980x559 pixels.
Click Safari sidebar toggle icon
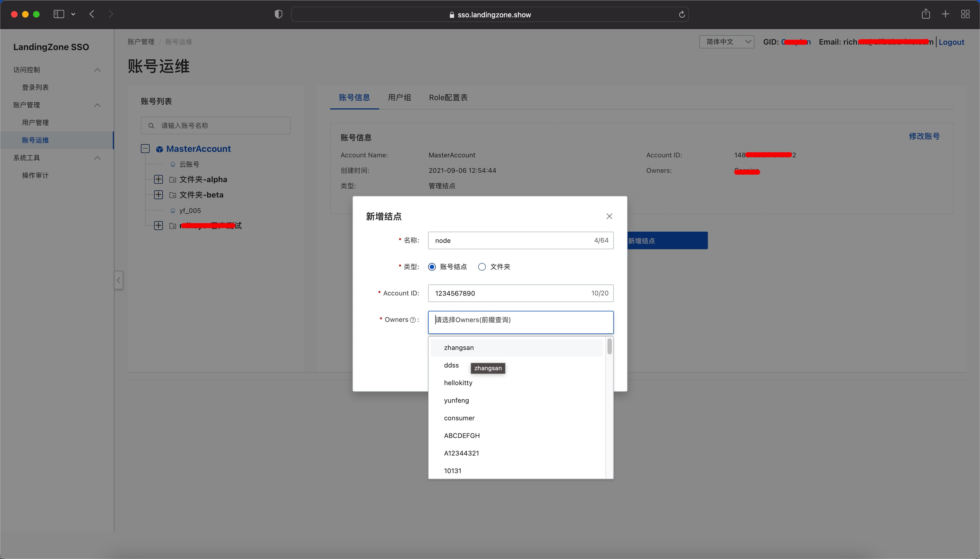(x=59, y=14)
